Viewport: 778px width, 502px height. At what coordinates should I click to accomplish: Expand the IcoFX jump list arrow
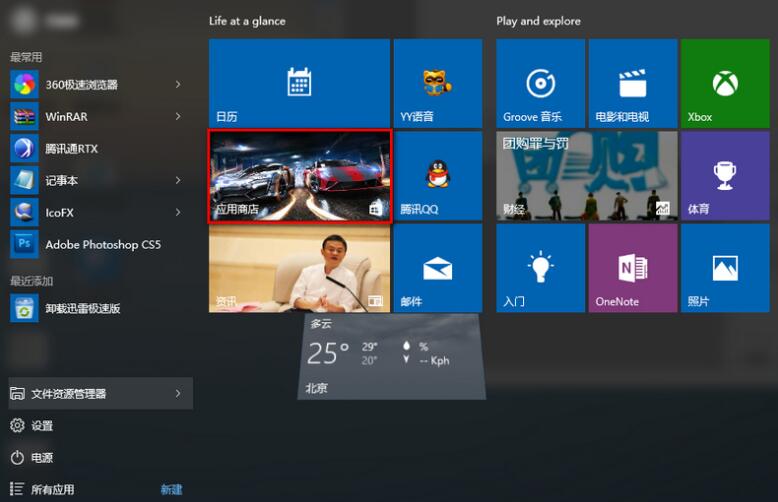(178, 212)
